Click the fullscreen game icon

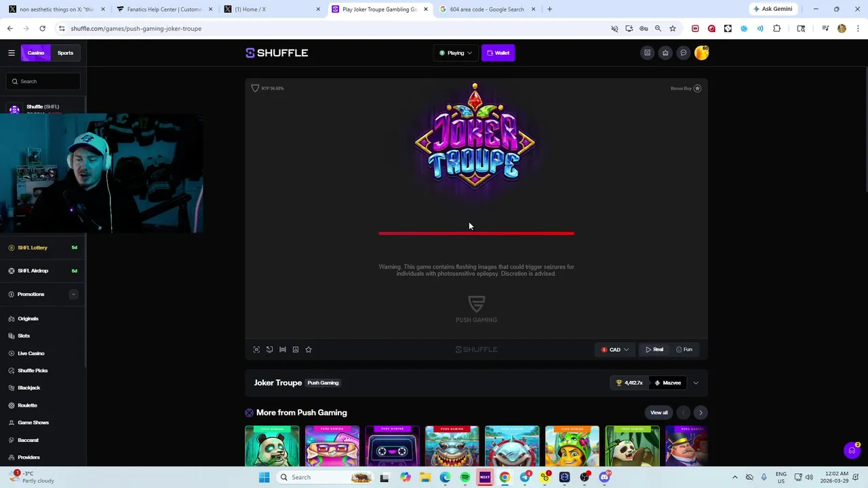(x=256, y=350)
